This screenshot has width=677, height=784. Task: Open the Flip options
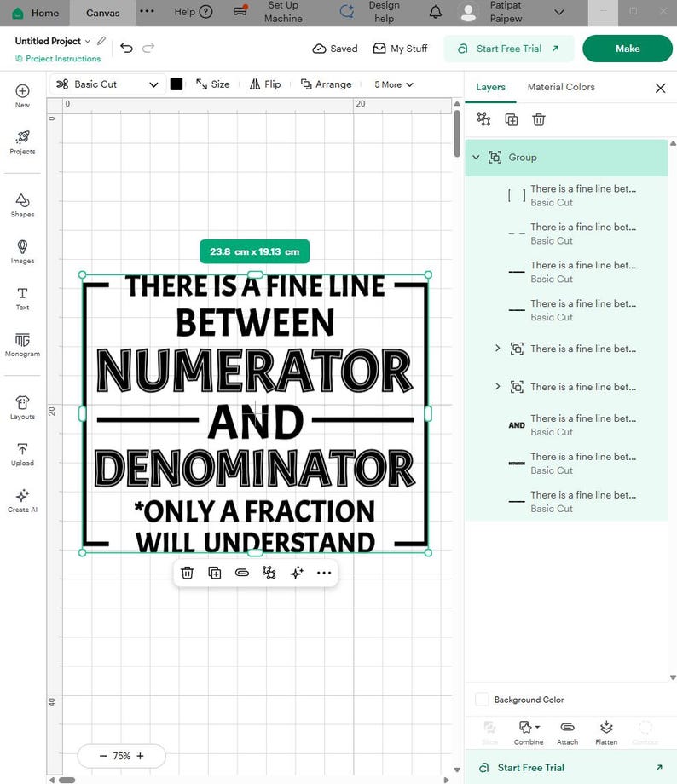tap(265, 84)
